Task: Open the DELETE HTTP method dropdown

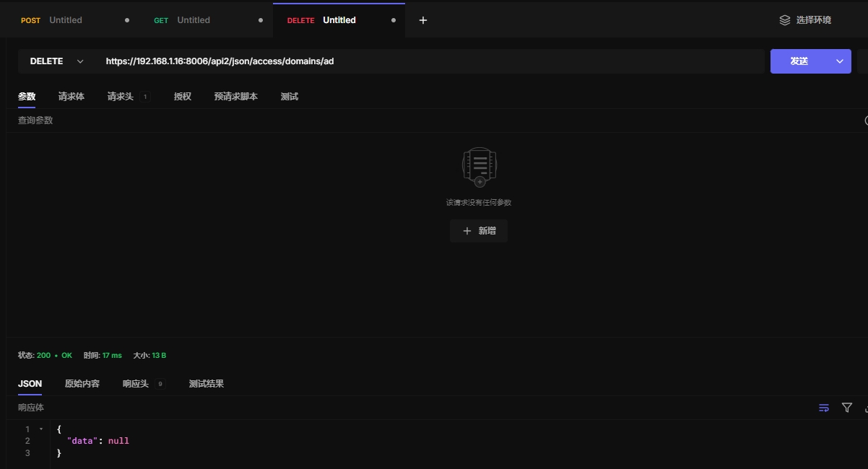Action: pyautogui.click(x=56, y=61)
